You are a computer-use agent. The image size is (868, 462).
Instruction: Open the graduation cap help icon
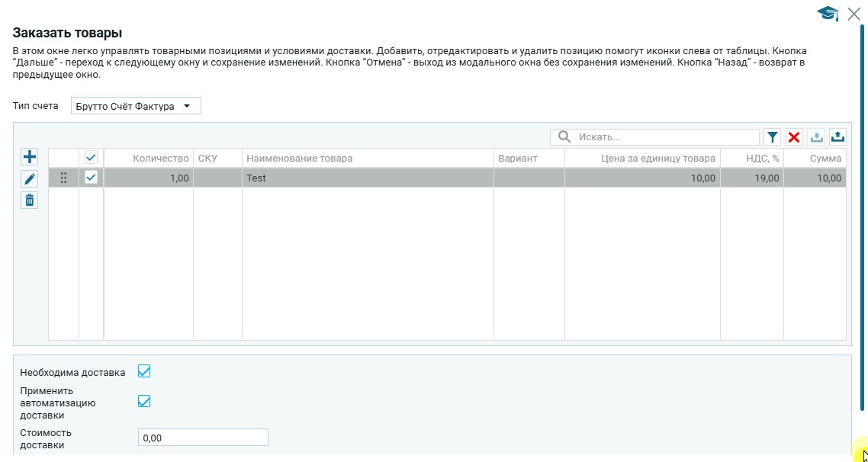[x=828, y=14]
